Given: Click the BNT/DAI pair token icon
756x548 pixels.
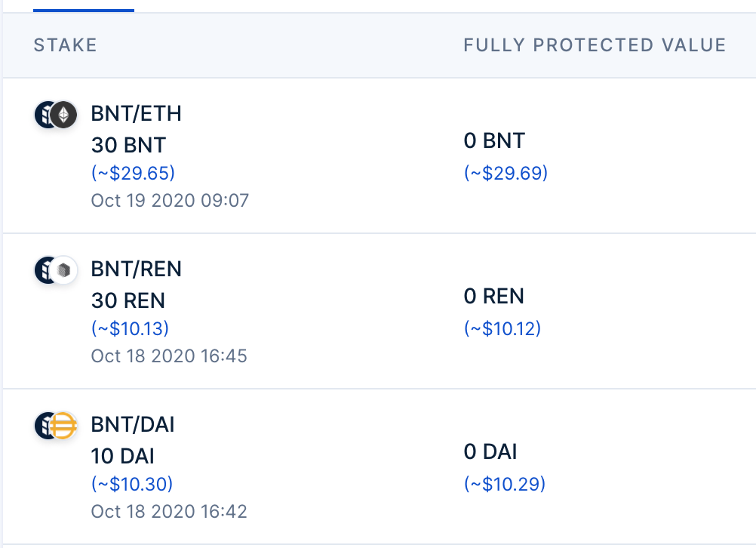Looking at the screenshot, I should coord(56,426).
